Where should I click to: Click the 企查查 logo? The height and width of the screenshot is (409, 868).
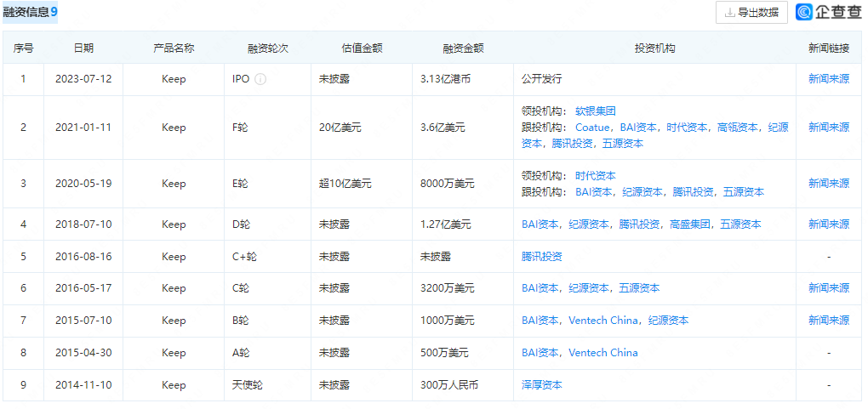click(x=829, y=12)
